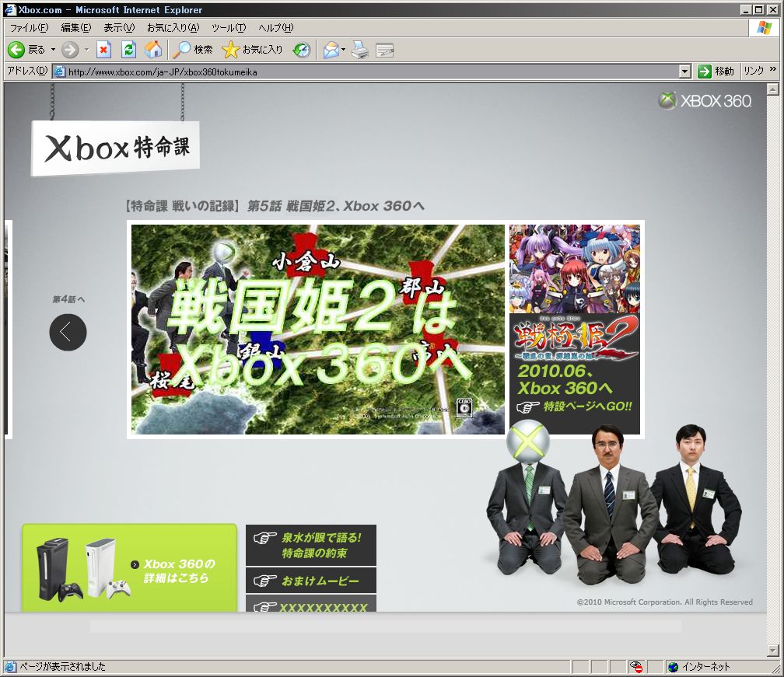Click the インターネット zone globe icon
The image size is (784, 677).
pyautogui.click(x=673, y=667)
